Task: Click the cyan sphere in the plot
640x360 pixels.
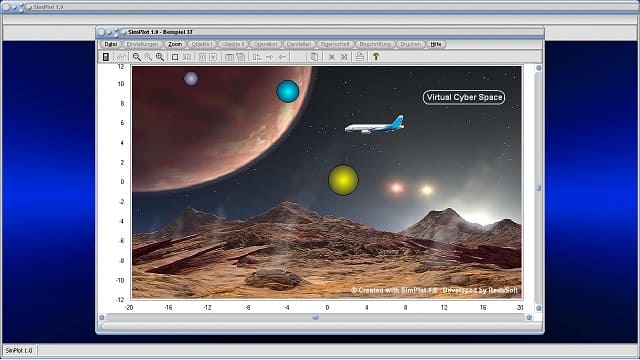Action: click(x=288, y=91)
